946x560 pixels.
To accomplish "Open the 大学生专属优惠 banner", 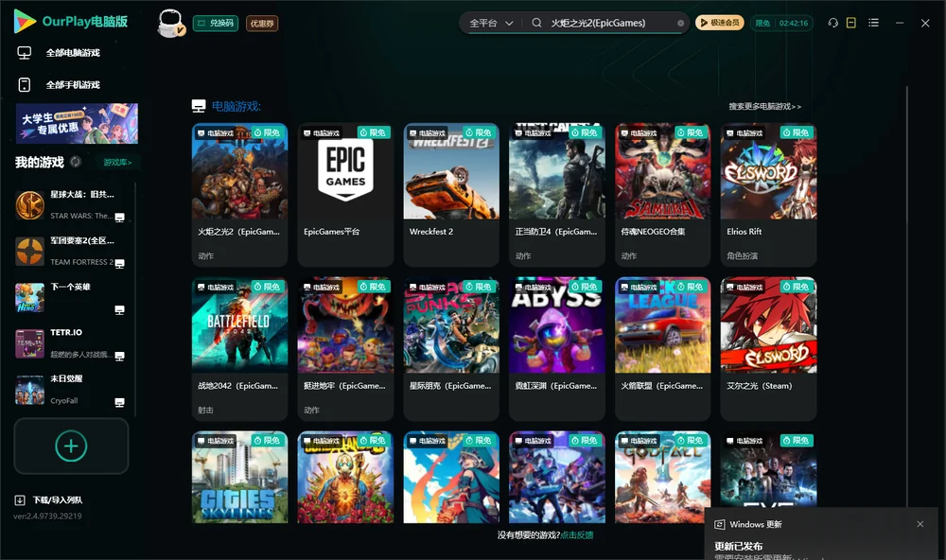I will (x=77, y=123).
